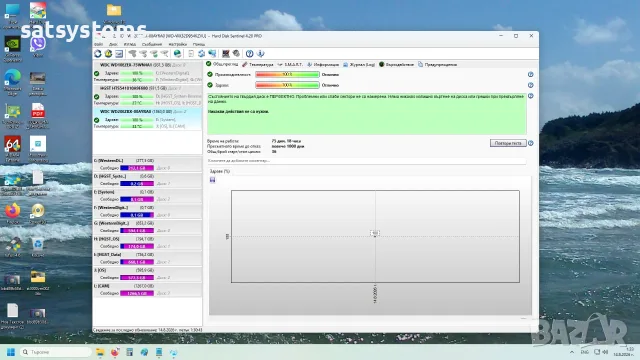Switch to the Журнал (Log) tab

359,64
